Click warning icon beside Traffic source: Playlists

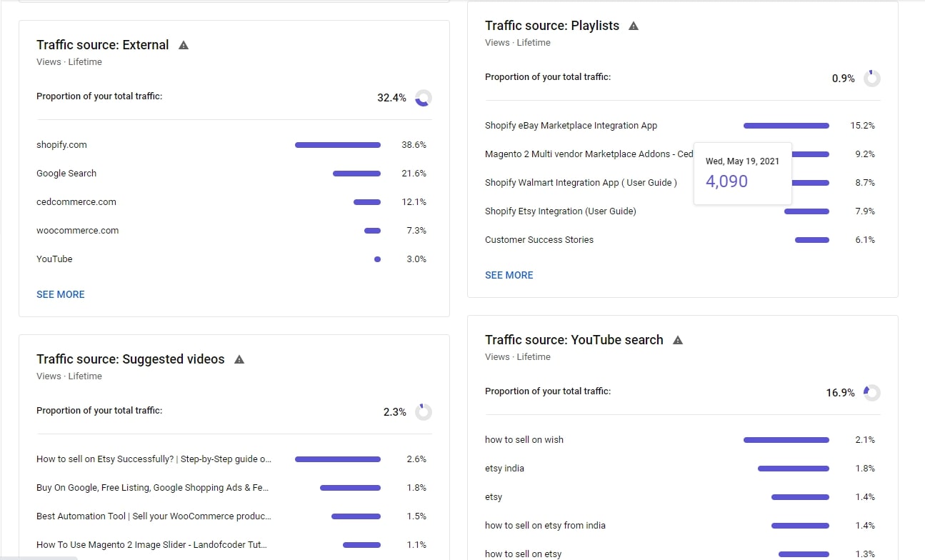(x=634, y=26)
